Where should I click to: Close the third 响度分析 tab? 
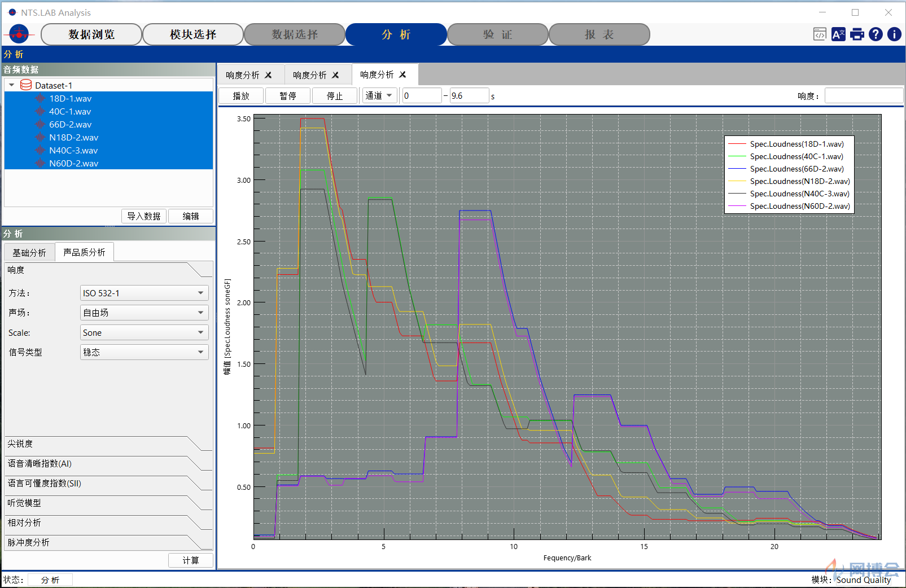pos(402,74)
